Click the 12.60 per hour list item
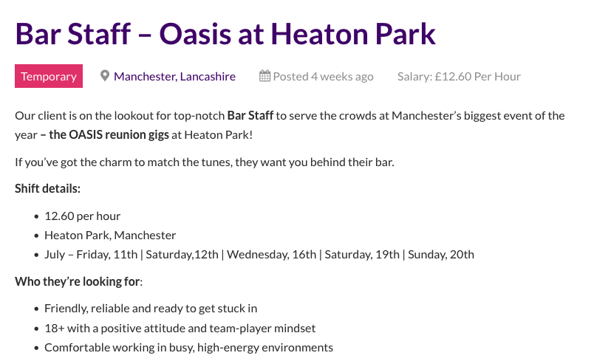The height and width of the screenshot is (364, 594). 82,216
